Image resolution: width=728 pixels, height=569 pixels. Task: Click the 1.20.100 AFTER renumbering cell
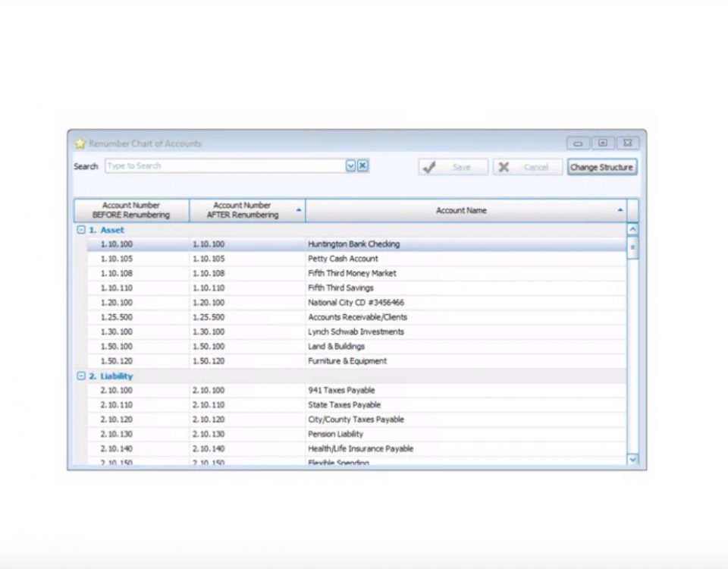pyautogui.click(x=209, y=303)
